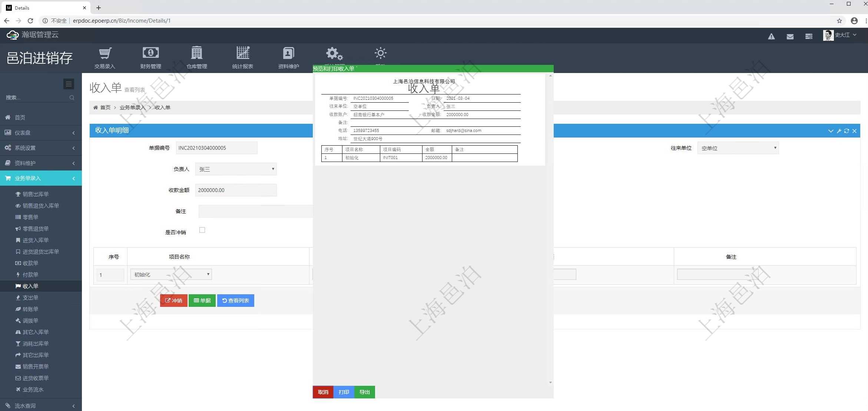Select 销售出库单 in the sidebar
The height and width of the screenshot is (411, 868).
point(36,194)
